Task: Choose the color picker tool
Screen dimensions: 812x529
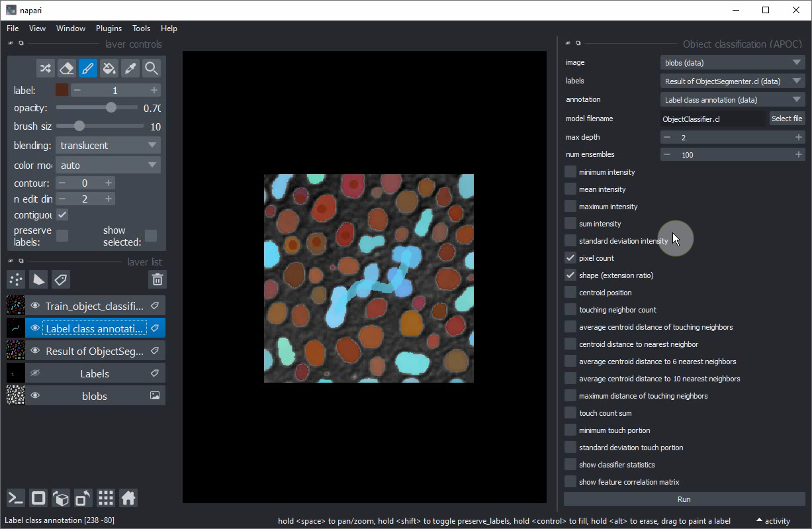Action: tap(130, 68)
